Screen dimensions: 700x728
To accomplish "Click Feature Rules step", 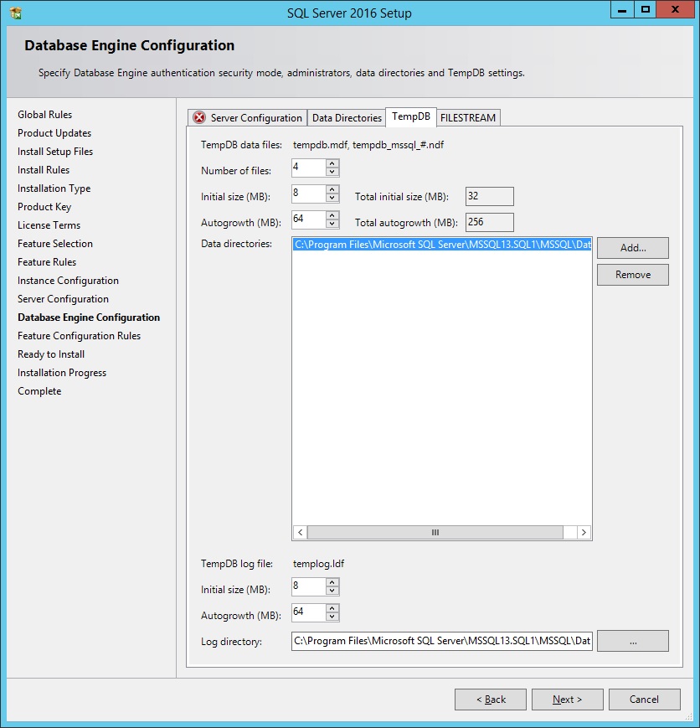I will click(x=47, y=262).
